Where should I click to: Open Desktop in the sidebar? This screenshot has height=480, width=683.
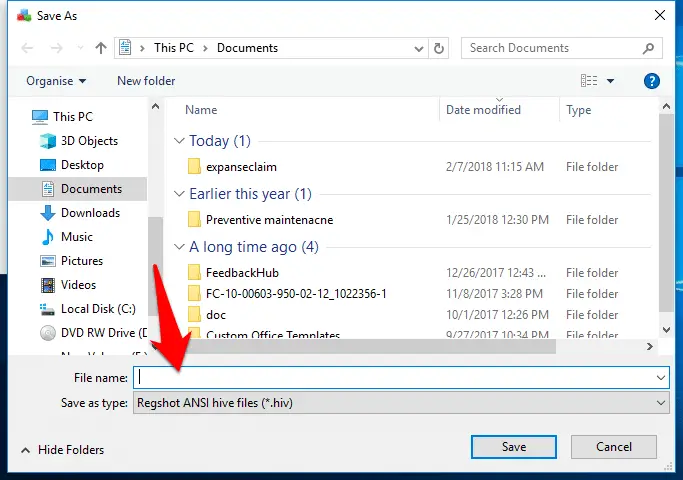coord(72,165)
